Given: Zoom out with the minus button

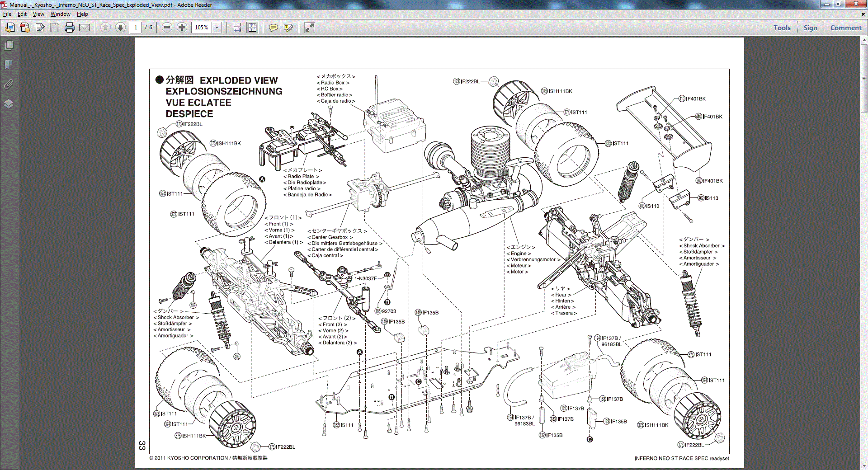Looking at the screenshot, I should pos(167,28).
